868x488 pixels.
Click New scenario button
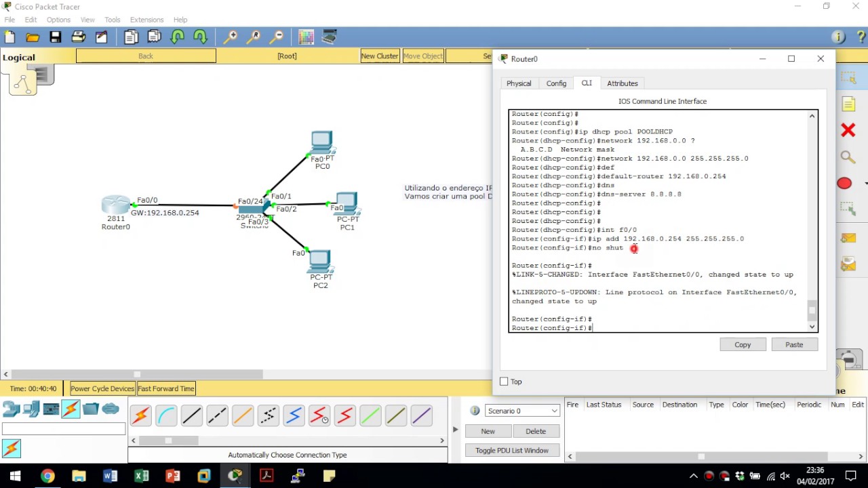click(488, 431)
